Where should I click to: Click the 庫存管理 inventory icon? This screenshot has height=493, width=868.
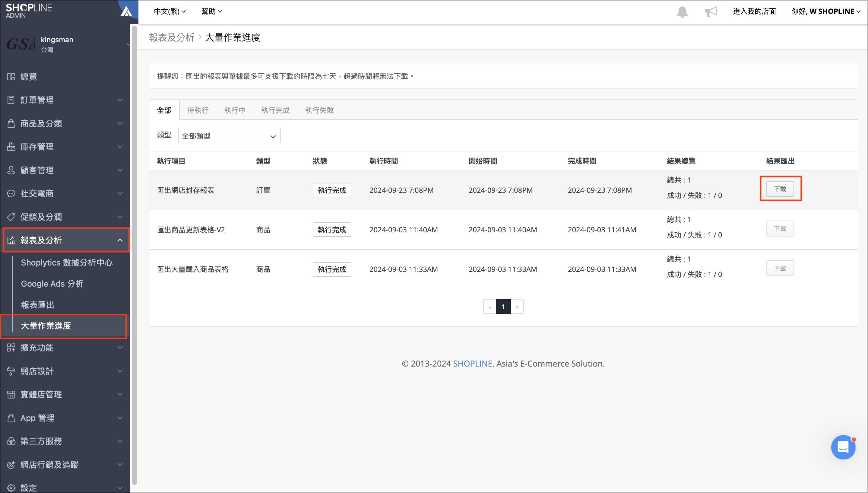[x=11, y=147]
